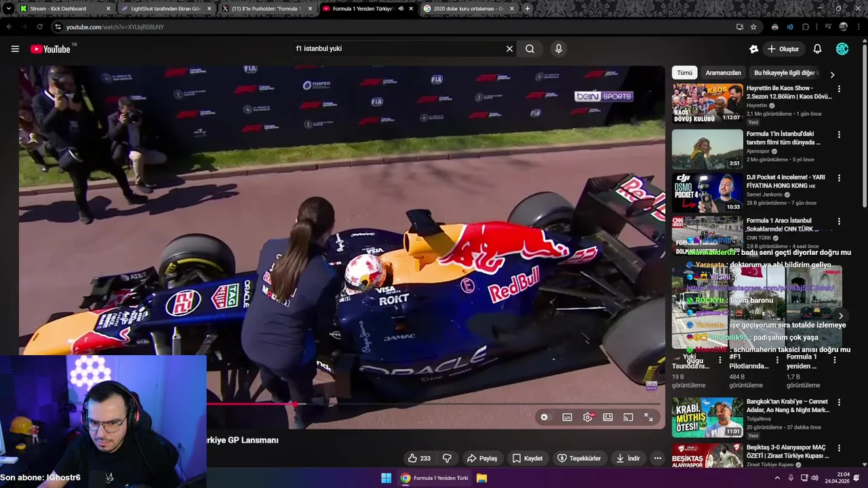The width and height of the screenshot is (868, 488).
Task: Click the Oluştur create button
Action: click(783, 49)
